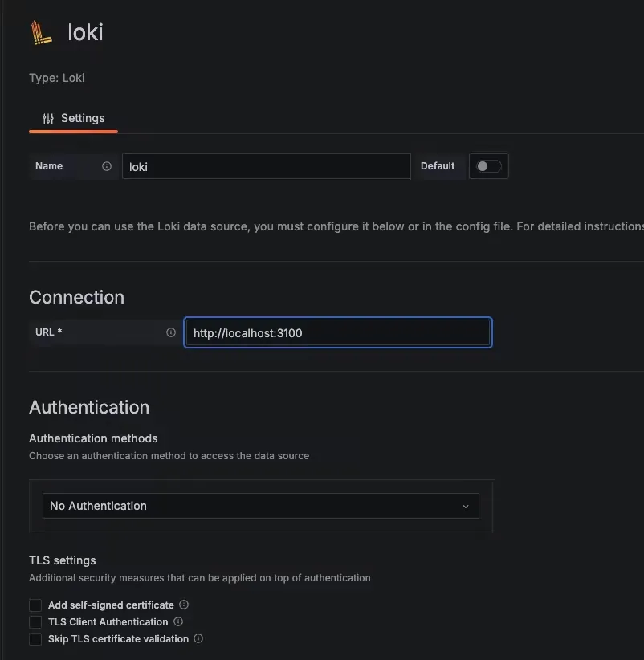Click the Name input field containing loki
The width and height of the screenshot is (644, 660).
coord(266,167)
